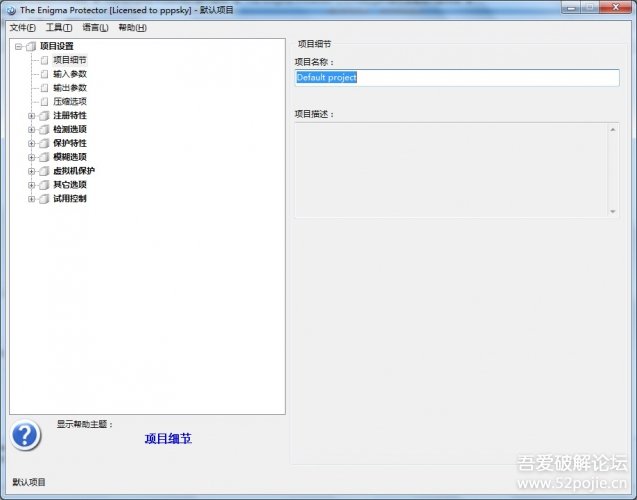Select the 输入参数 tree item
The width and height of the screenshot is (637, 500).
(x=69, y=74)
